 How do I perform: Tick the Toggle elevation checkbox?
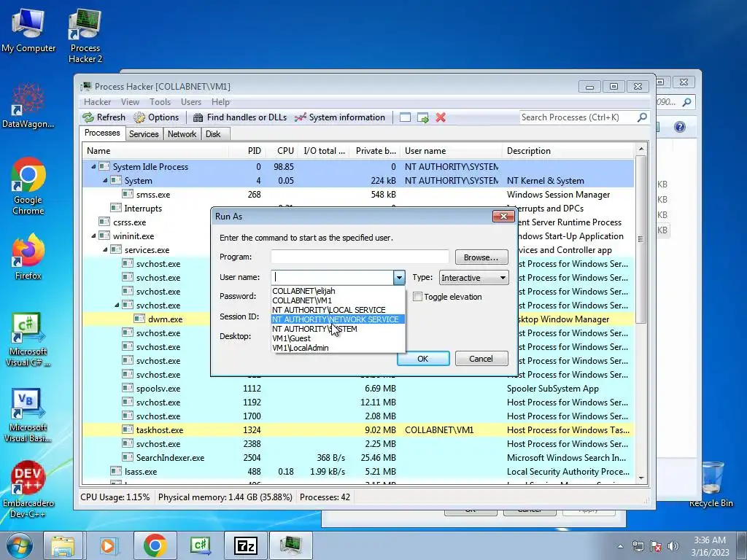[x=418, y=297]
